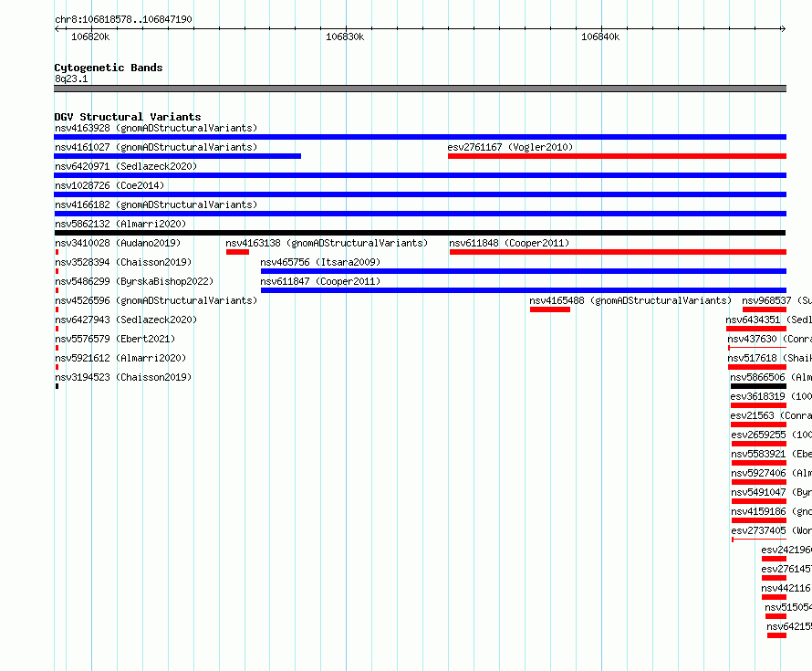Screen dimensions: 812x671
Task: Open nsv1028726 (Coe2014) variant
Action: [109, 185]
